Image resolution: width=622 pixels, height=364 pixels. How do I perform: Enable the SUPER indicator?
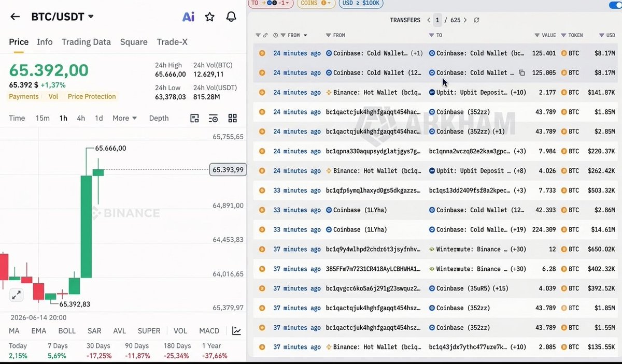pyautogui.click(x=149, y=331)
